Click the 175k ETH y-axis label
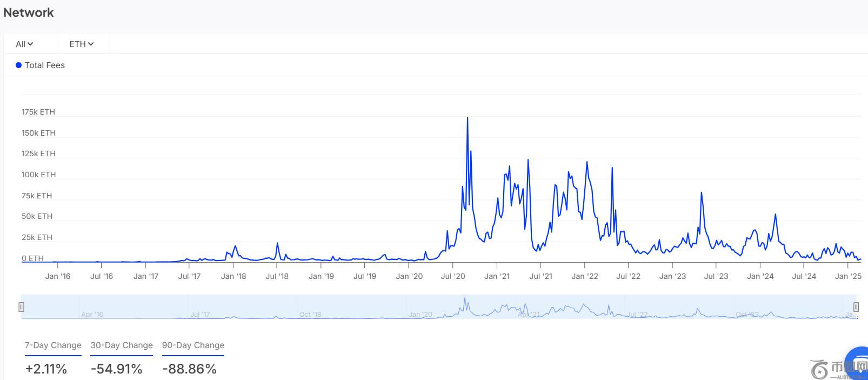The image size is (868, 380). click(38, 112)
